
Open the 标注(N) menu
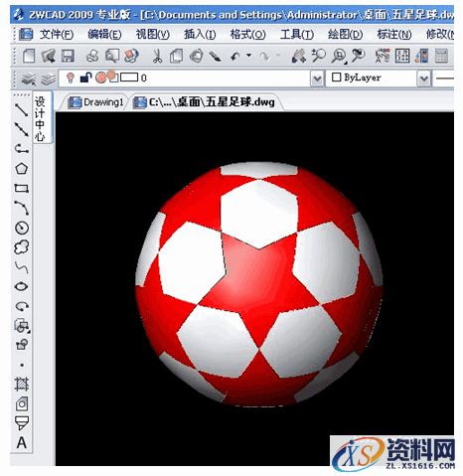pyautogui.click(x=394, y=34)
